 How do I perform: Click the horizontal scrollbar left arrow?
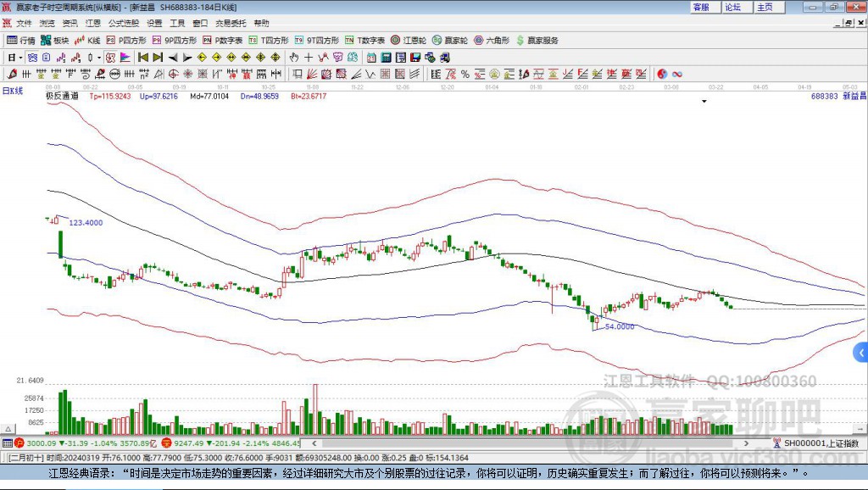point(314,443)
